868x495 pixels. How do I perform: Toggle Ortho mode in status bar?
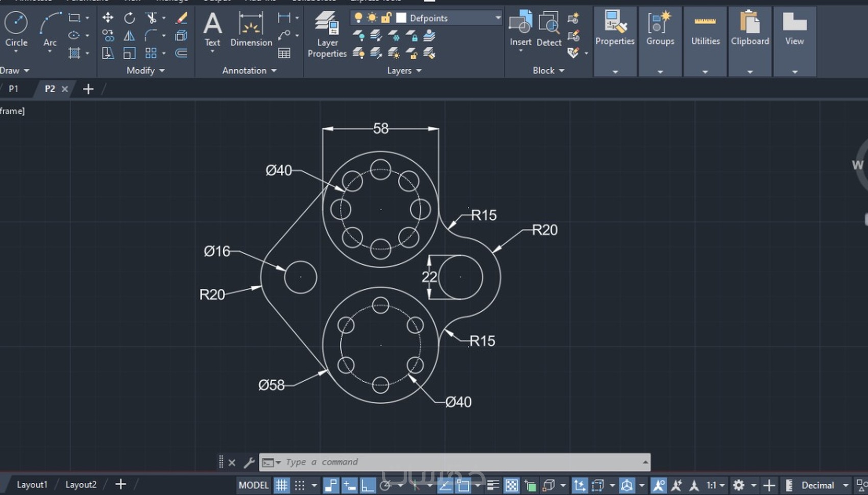coord(367,485)
